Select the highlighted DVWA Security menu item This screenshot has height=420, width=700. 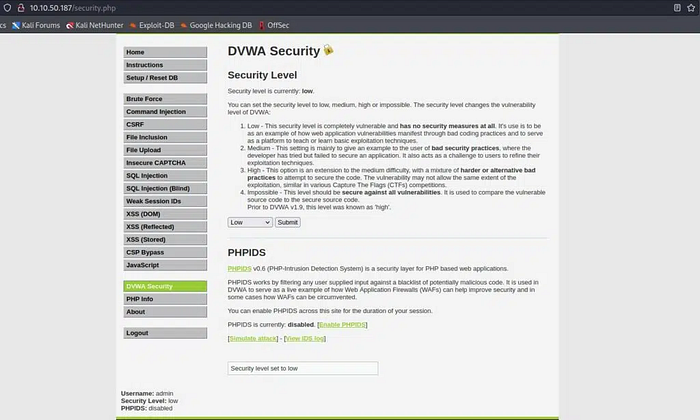(165, 287)
